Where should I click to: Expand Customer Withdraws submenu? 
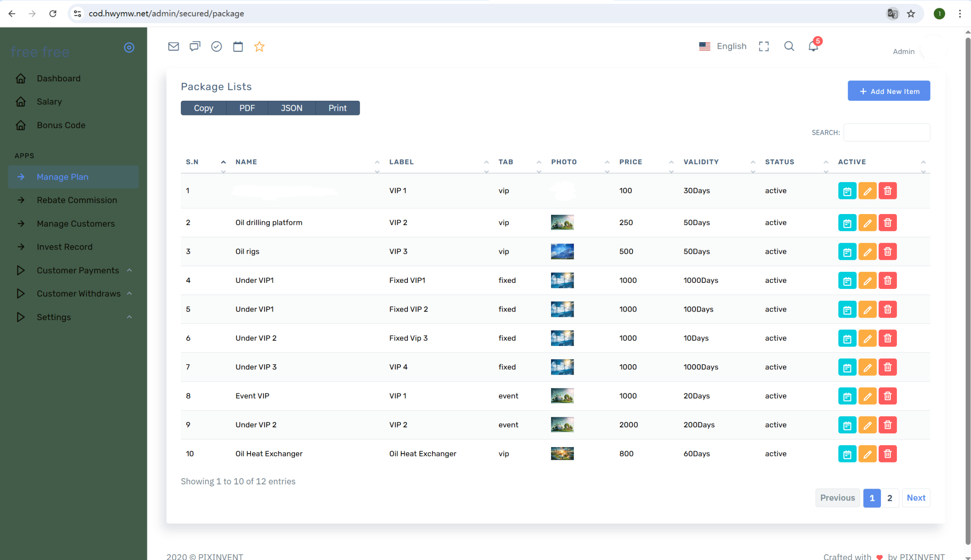tap(78, 293)
